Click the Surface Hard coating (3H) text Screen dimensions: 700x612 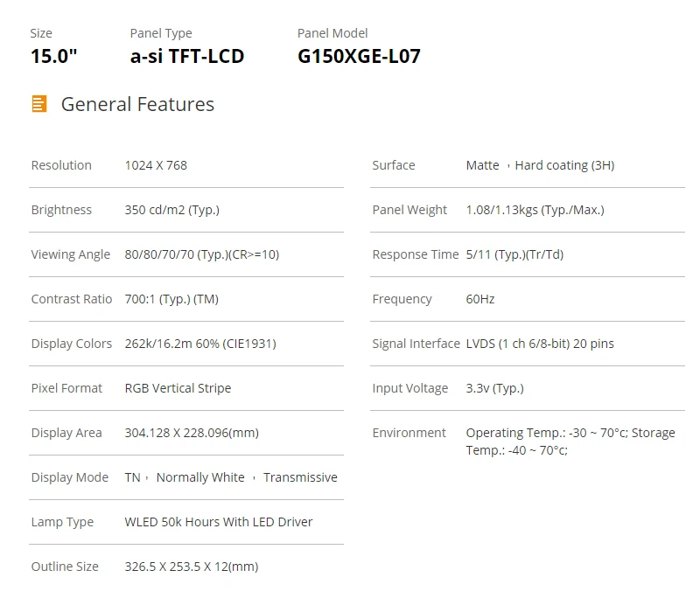pyautogui.click(x=564, y=165)
